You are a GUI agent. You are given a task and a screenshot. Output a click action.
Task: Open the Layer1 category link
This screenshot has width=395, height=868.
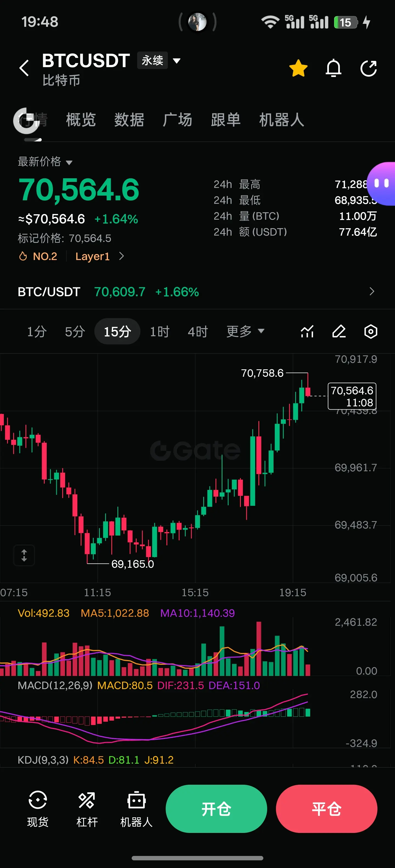click(x=92, y=256)
